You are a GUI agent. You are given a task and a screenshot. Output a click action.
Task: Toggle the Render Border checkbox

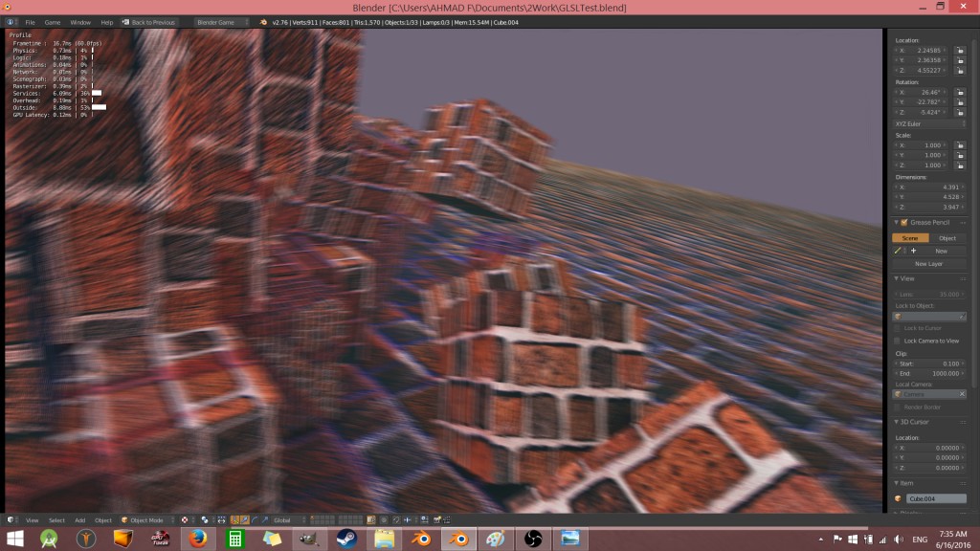click(896, 407)
